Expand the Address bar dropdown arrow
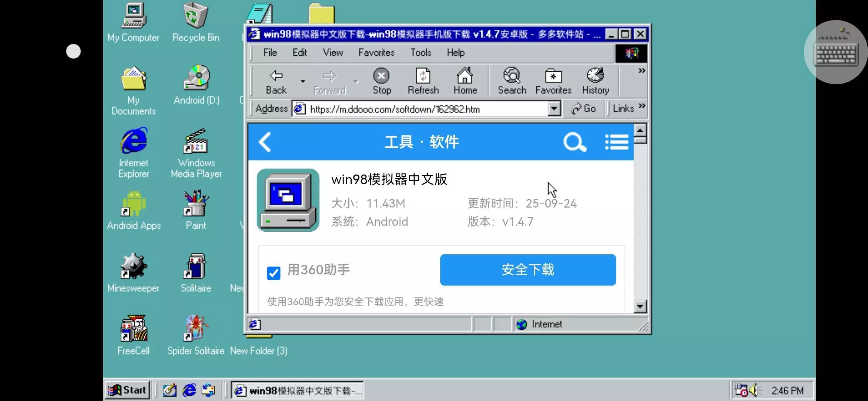Image resolution: width=868 pixels, height=401 pixels. 554,109
